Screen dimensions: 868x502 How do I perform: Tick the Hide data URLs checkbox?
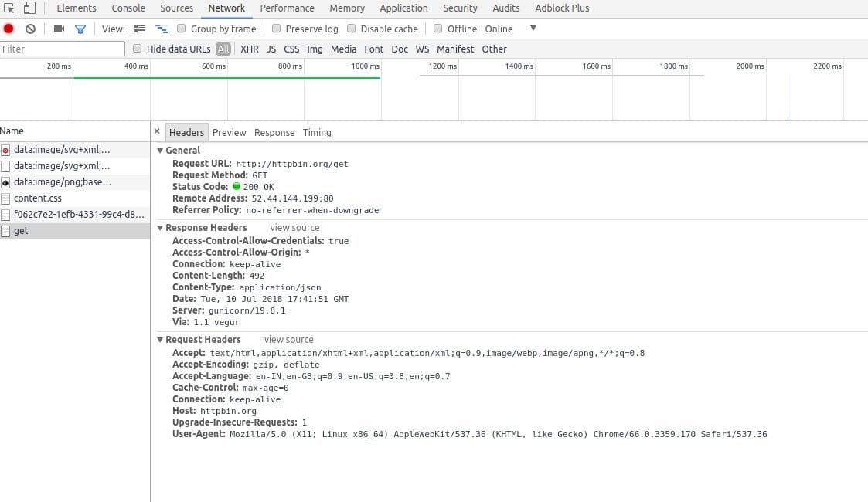pyautogui.click(x=138, y=49)
